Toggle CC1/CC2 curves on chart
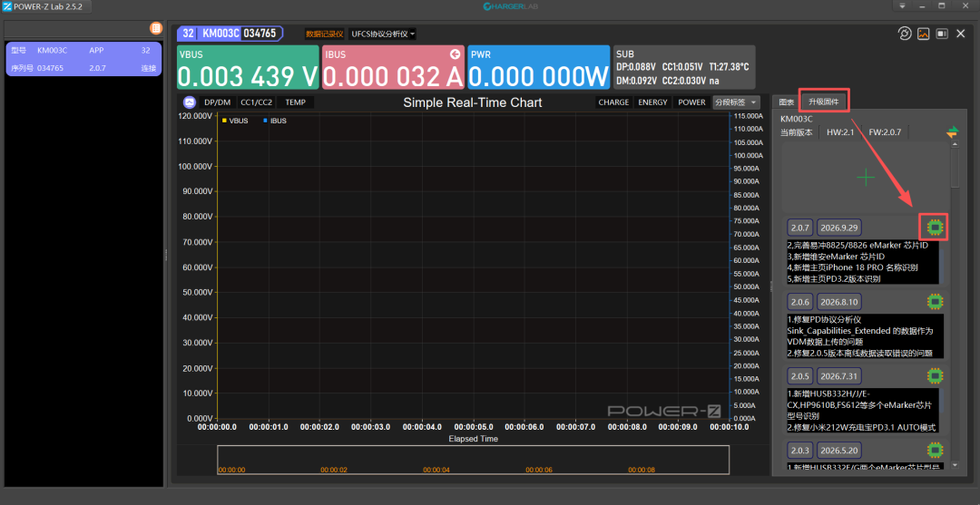Screen dimensions: 980x505 click(x=256, y=102)
